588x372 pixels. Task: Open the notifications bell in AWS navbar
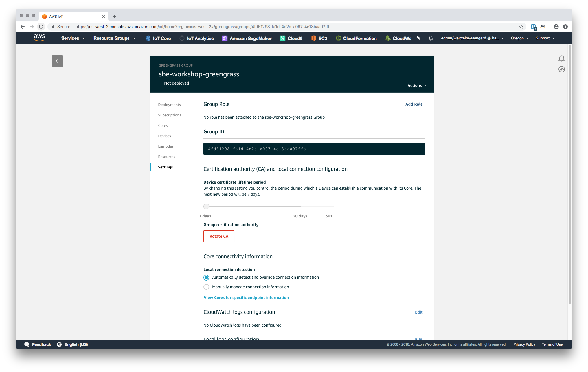coord(431,38)
